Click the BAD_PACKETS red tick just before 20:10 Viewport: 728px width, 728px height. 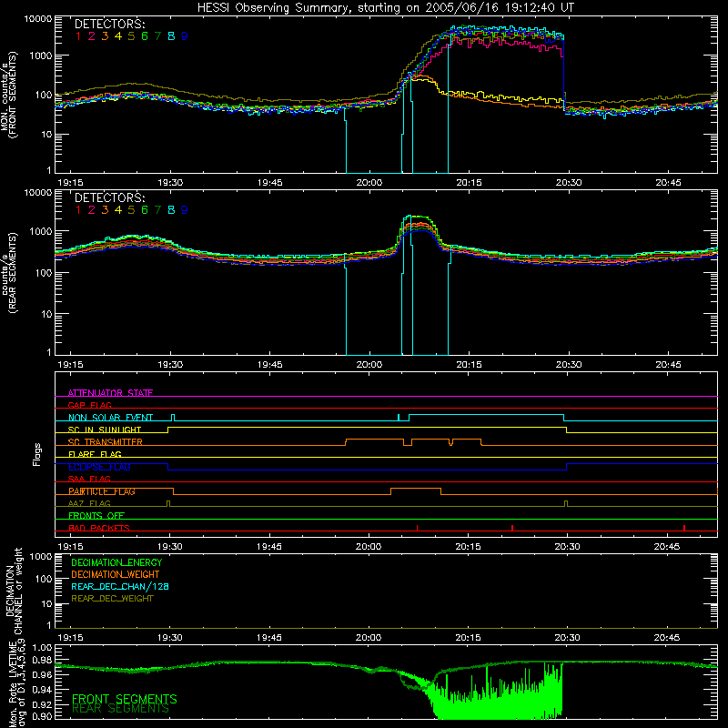417,528
